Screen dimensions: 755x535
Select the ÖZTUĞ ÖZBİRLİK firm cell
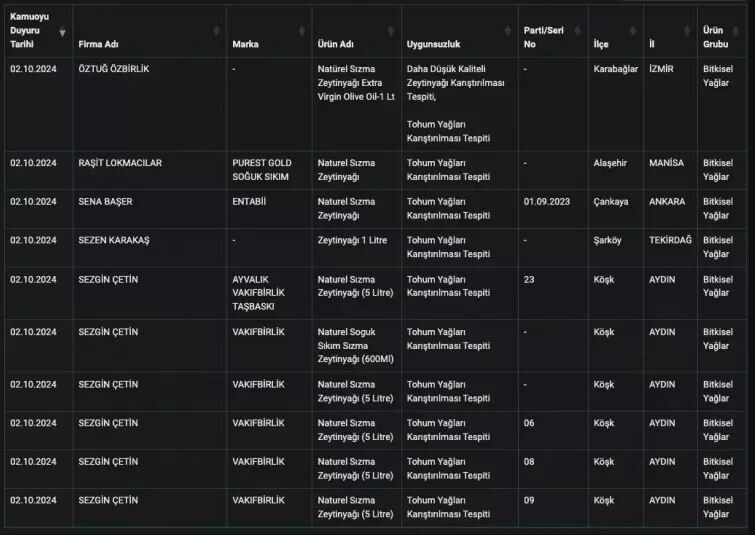(113, 69)
